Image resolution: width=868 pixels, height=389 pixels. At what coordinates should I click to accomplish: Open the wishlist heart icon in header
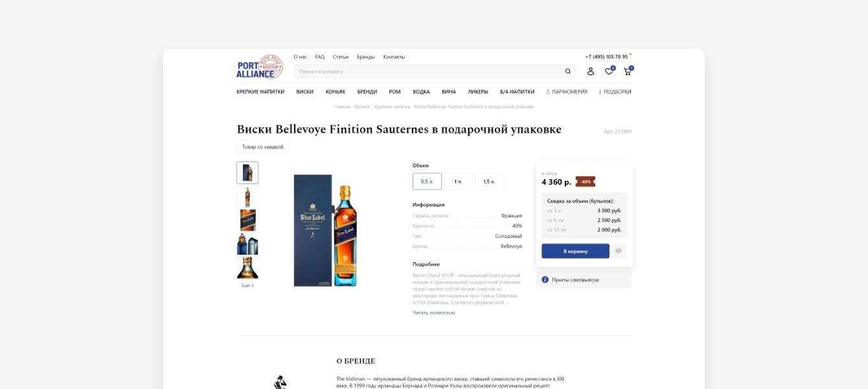point(609,71)
